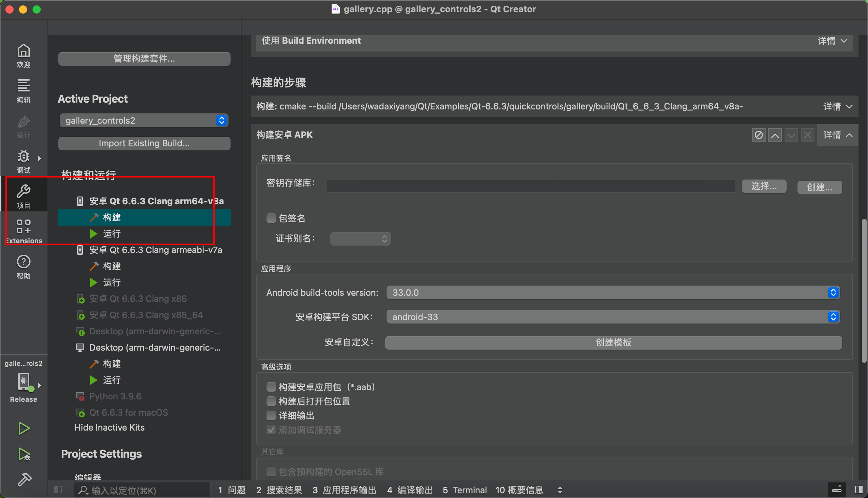Click the 输入以定位 locator field
Screen dimensions: 868x498
click(141, 490)
